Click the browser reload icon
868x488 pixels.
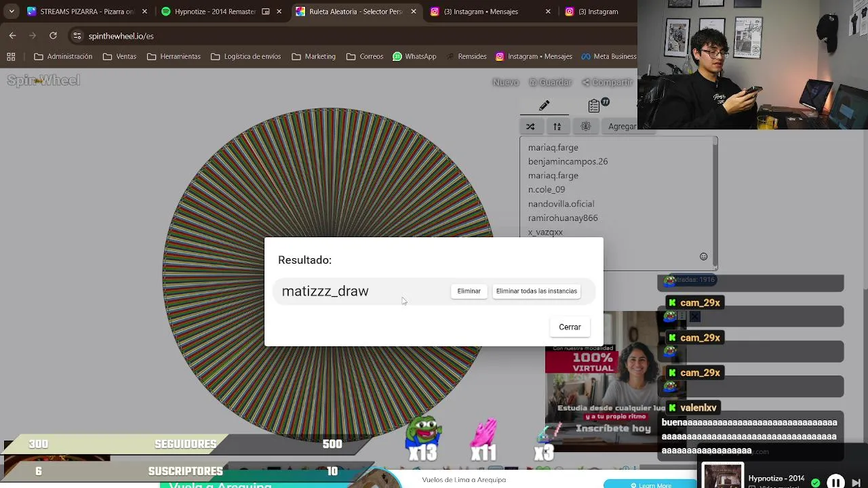coord(53,36)
